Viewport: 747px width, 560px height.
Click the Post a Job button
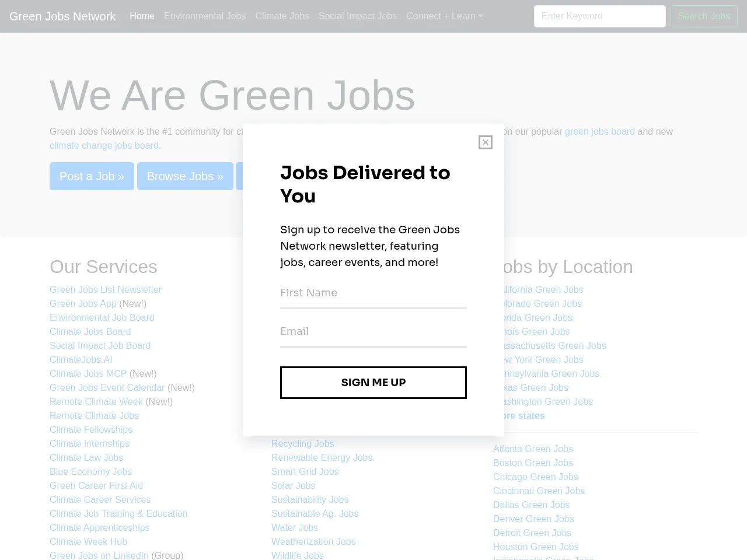point(92,176)
